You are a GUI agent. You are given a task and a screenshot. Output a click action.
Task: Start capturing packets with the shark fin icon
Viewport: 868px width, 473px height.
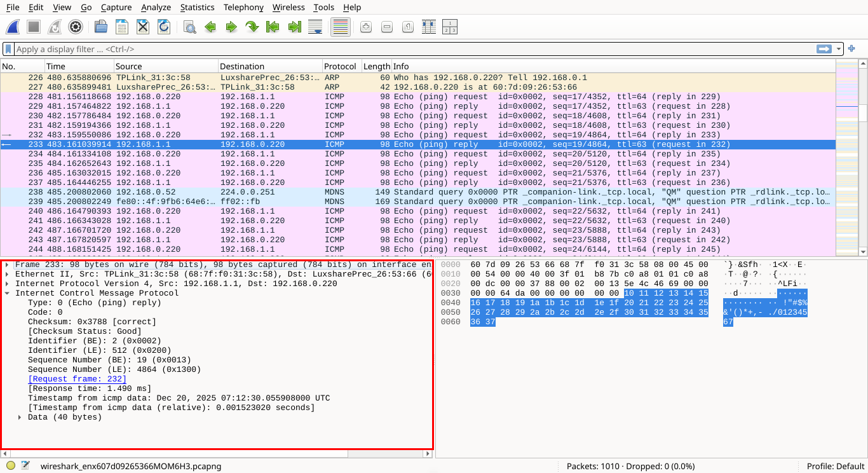[x=13, y=27]
